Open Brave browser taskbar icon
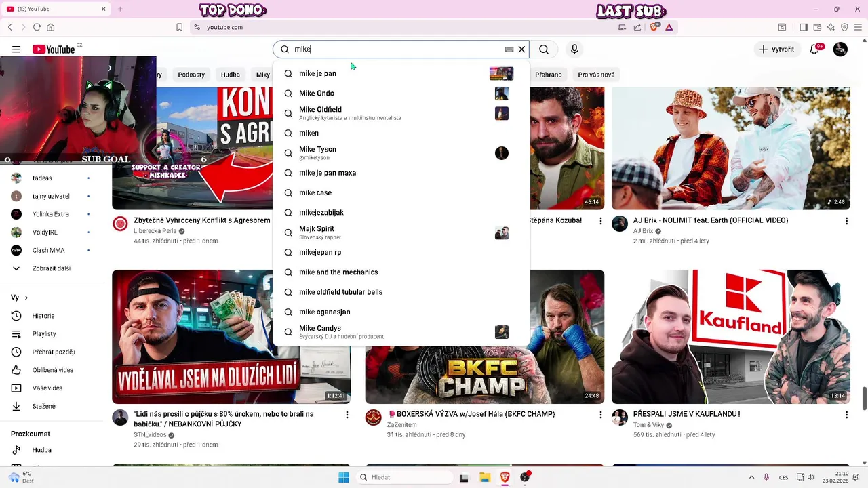The width and height of the screenshot is (868, 488). tap(505, 477)
